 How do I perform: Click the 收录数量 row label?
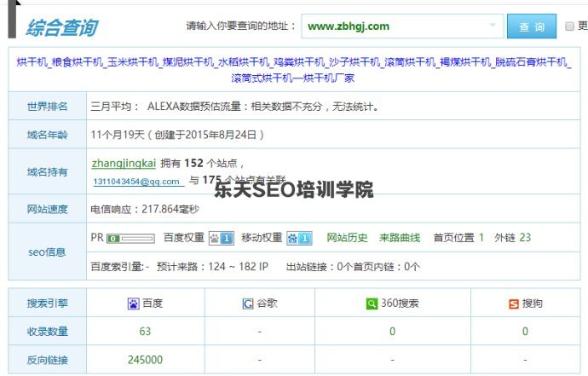coord(47,332)
